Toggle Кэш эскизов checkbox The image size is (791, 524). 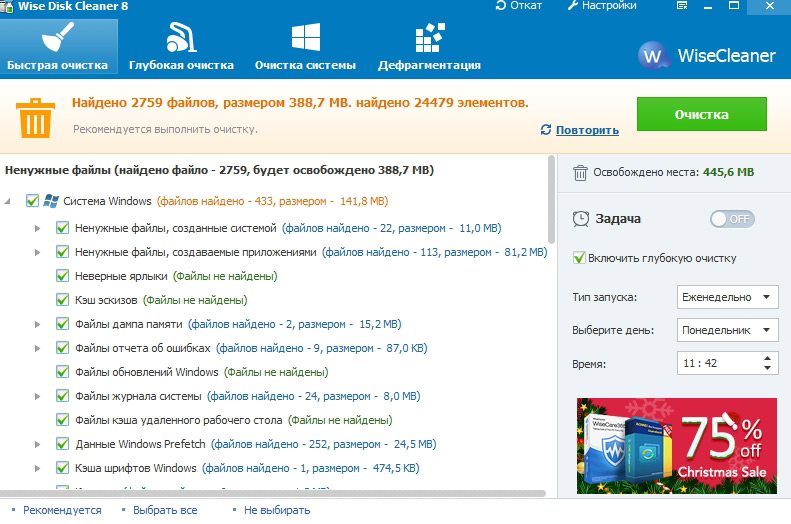pos(63,300)
